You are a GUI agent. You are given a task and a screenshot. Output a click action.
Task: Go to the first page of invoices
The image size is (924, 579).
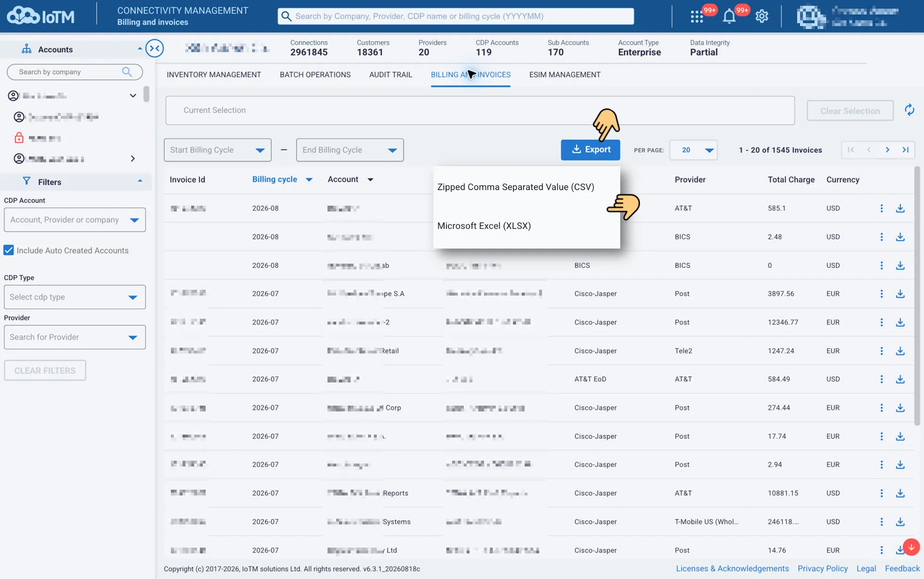click(x=851, y=150)
